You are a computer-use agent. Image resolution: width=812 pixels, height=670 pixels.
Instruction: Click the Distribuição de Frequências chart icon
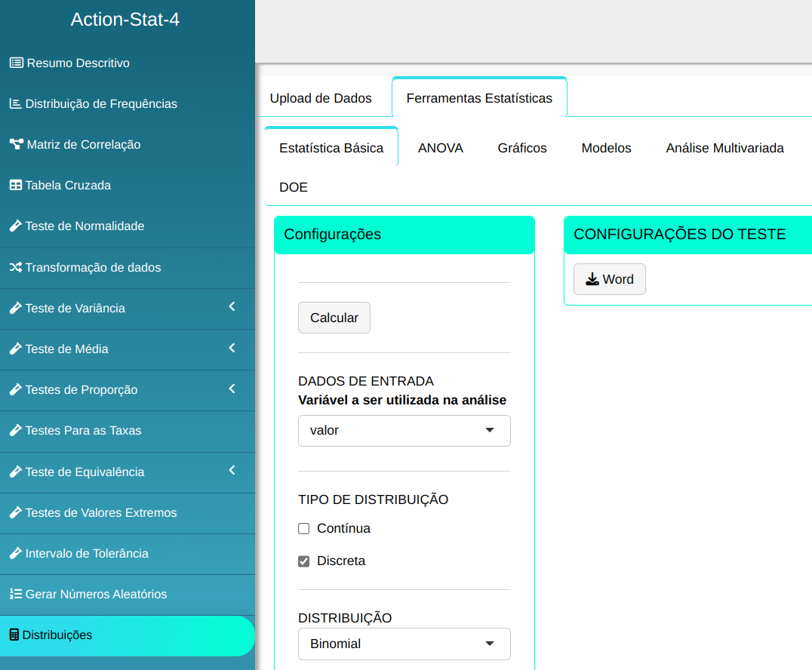[x=15, y=103]
